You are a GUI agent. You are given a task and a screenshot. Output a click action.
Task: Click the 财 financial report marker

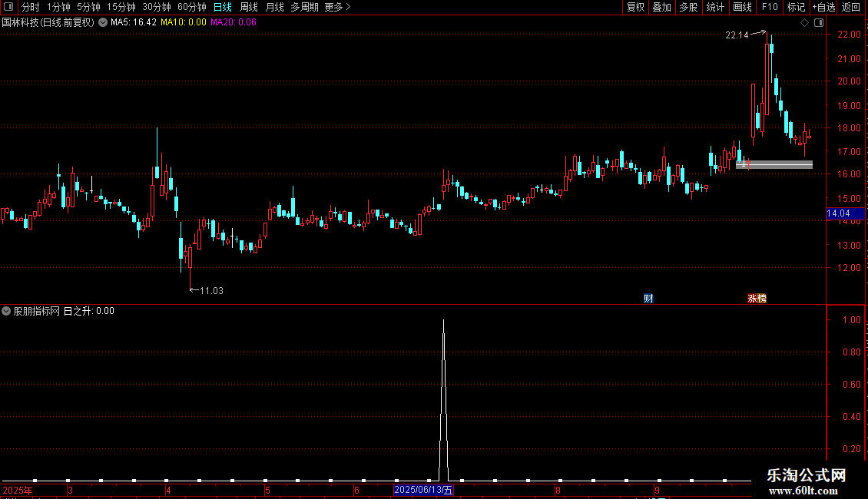coord(649,298)
